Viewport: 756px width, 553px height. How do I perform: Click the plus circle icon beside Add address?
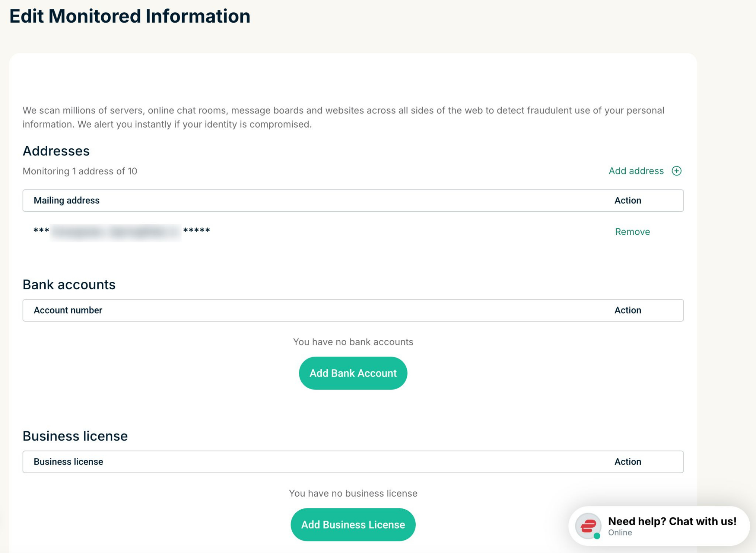click(676, 171)
